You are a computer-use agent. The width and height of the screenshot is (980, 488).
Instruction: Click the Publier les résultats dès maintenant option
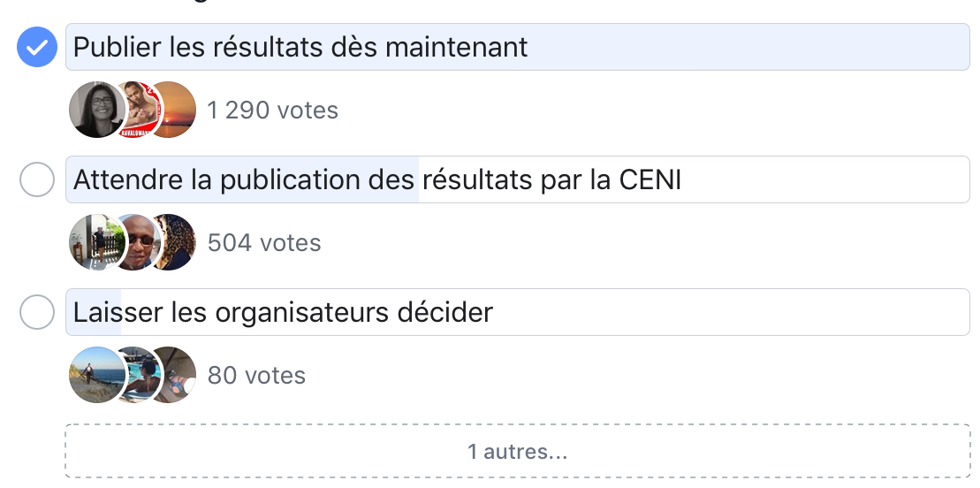tap(518, 47)
